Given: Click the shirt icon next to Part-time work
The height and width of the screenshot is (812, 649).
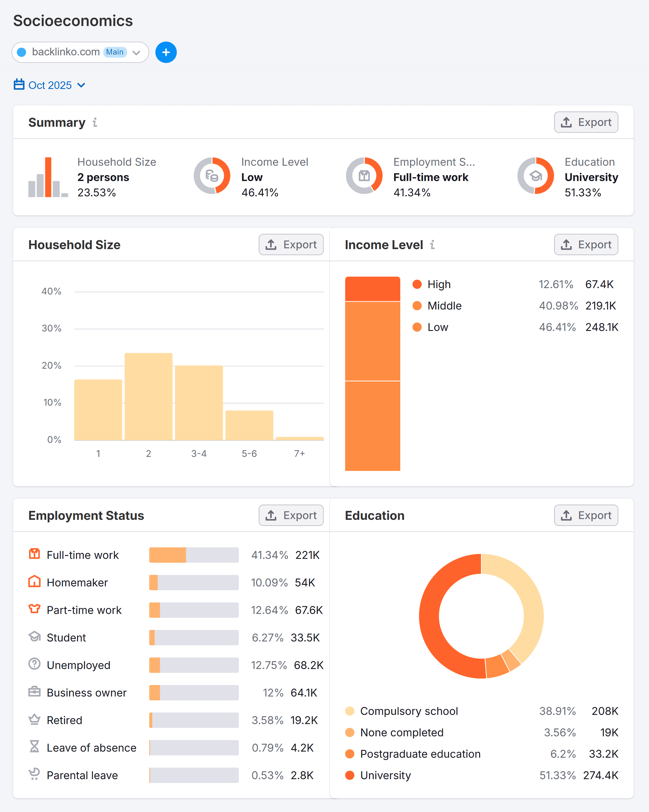Looking at the screenshot, I should pos(34,609).
